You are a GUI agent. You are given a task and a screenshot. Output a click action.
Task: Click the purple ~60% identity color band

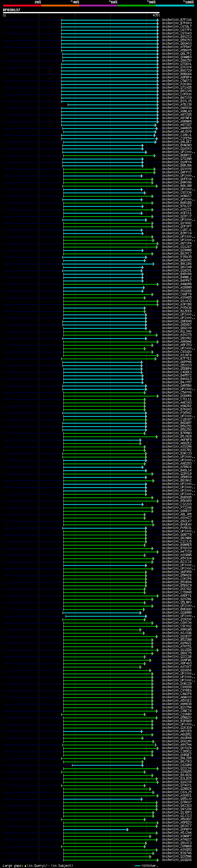pyautogui.click(x=98, y=6)
